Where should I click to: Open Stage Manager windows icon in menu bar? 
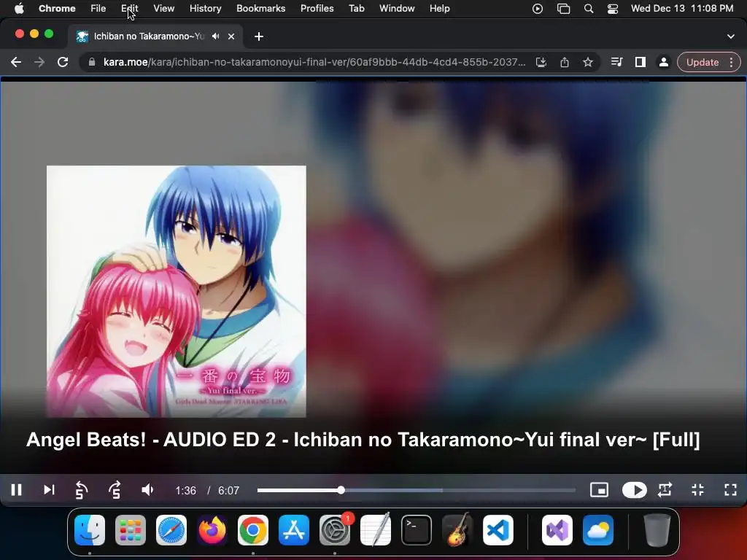pos(564,9)
